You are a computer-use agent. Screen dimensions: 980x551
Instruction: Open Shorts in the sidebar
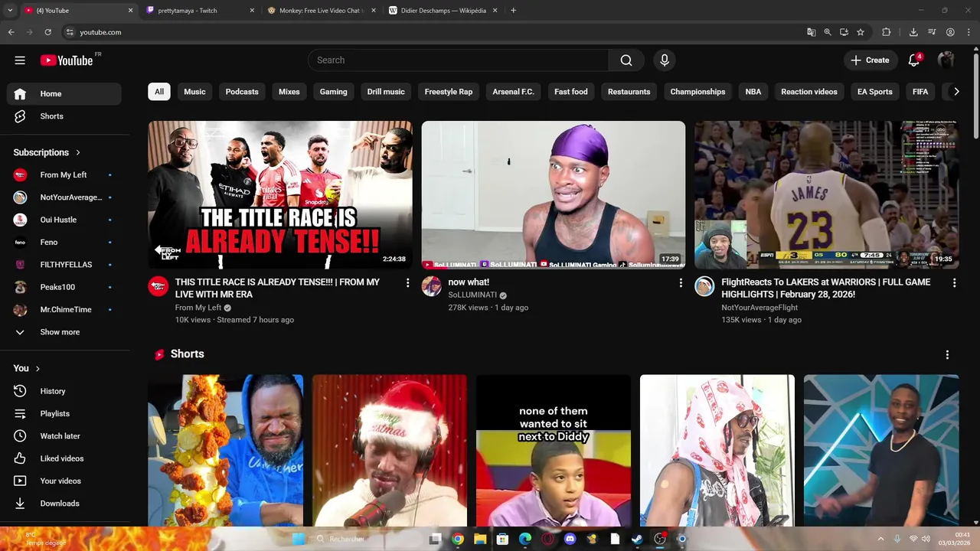point(64,116)
